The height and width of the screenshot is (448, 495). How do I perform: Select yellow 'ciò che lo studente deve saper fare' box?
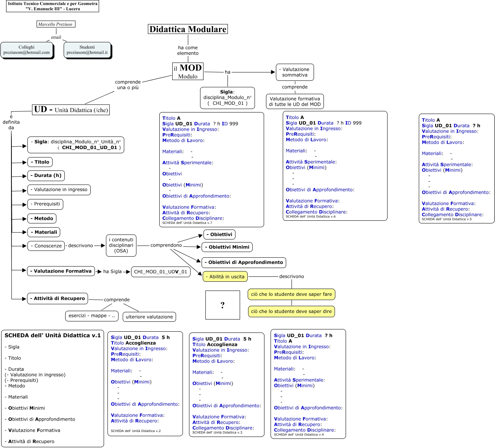[291, 294]
